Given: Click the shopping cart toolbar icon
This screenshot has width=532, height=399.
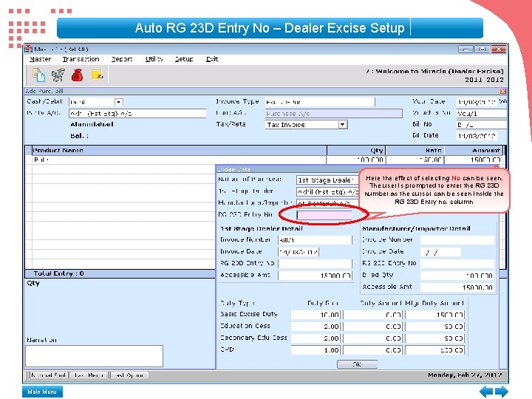Looking at the screenshot, I should (58, 75).
